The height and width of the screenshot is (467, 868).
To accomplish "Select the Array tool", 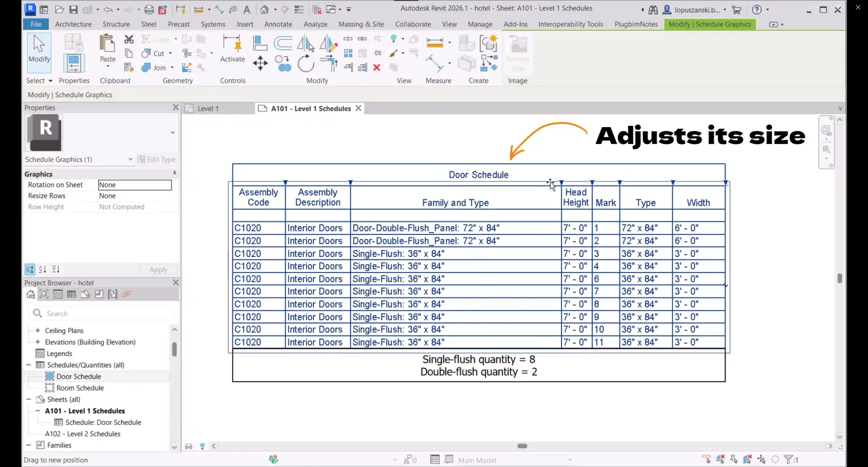I will point(348,53).
